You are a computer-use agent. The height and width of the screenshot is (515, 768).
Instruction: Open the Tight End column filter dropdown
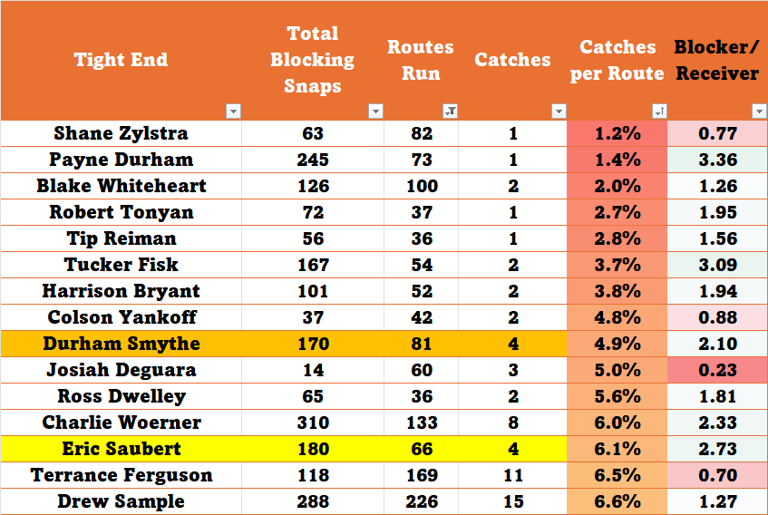click(233, 111)
